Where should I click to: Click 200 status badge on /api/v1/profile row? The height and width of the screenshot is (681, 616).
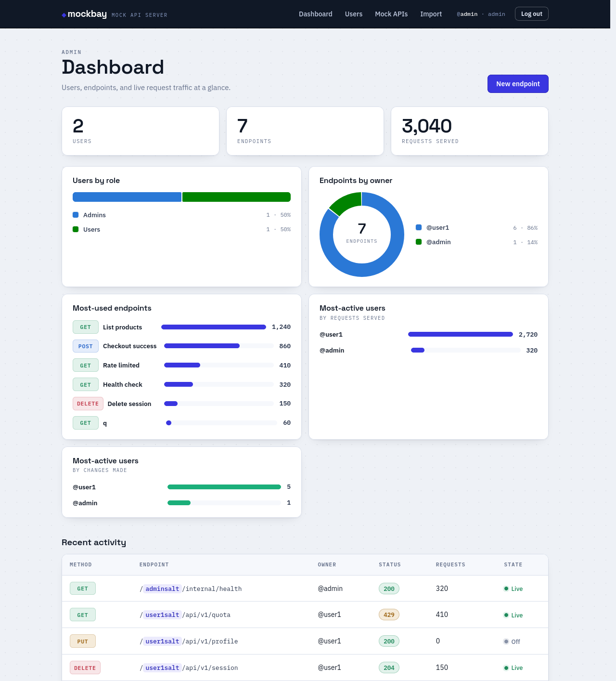(389, 641)
